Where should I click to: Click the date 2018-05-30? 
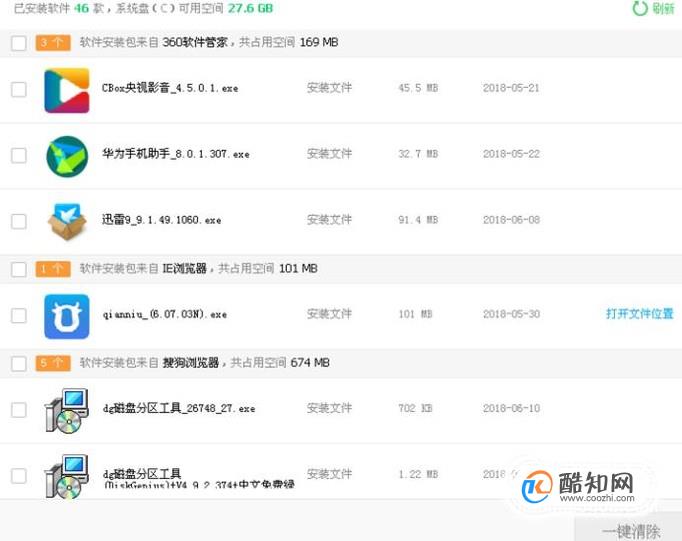pos(511,314)
